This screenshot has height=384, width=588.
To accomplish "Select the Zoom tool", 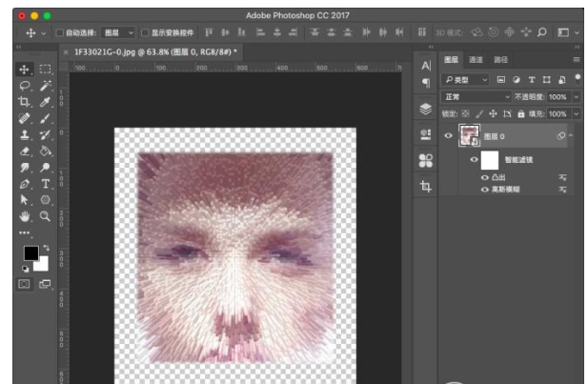I will coord(45,215).
